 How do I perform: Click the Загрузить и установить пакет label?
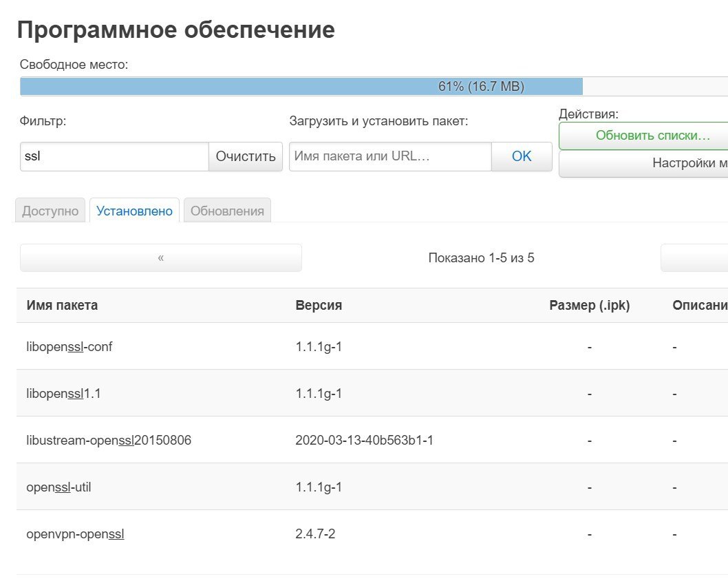click(378, 121)
